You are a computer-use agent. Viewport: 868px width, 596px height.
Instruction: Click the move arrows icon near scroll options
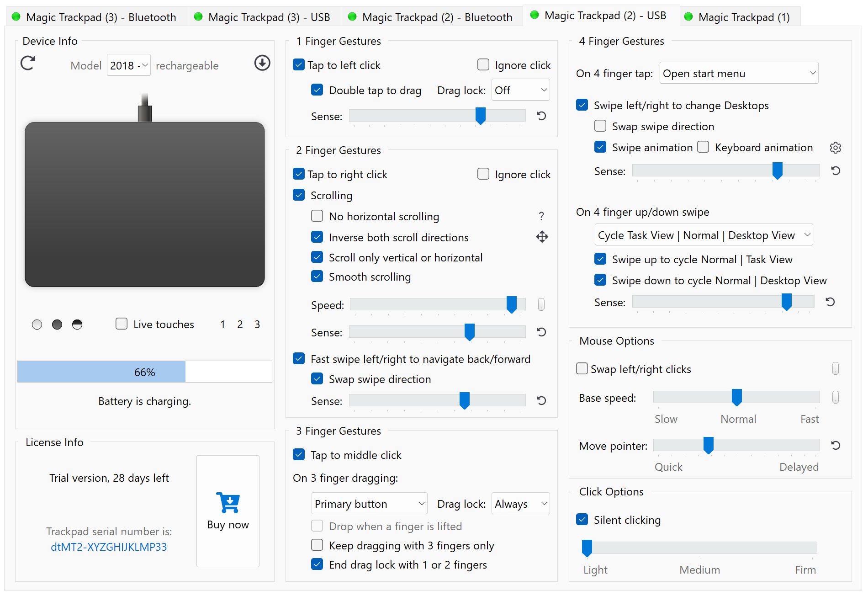click(542, 237)
